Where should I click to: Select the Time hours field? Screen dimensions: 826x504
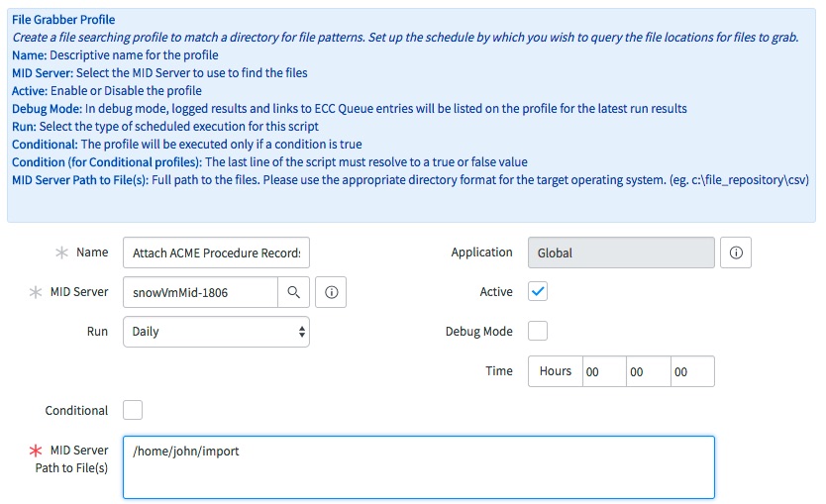tap(604, 371)
